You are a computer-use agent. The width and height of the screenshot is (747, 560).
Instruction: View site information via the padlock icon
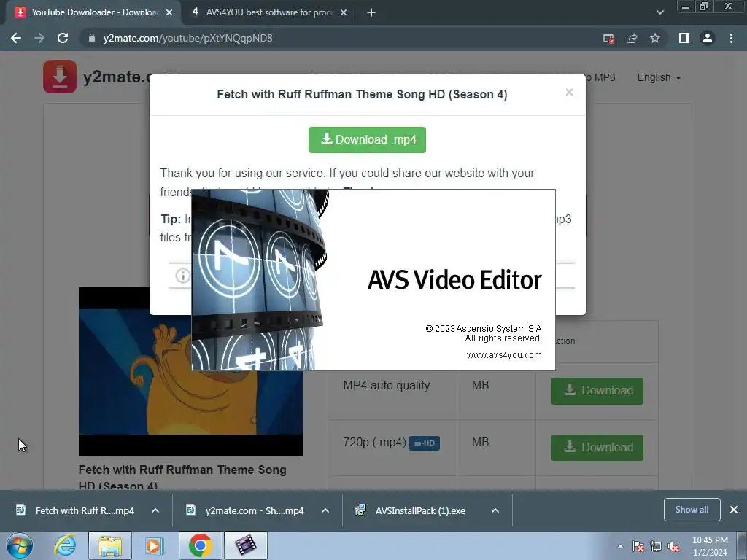(x=92, y=38)
